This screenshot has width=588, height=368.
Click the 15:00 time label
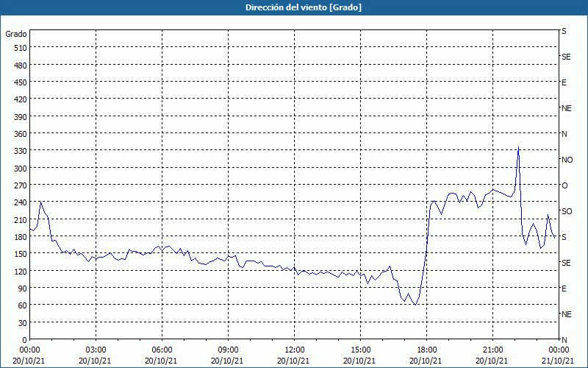click(360, 350)
